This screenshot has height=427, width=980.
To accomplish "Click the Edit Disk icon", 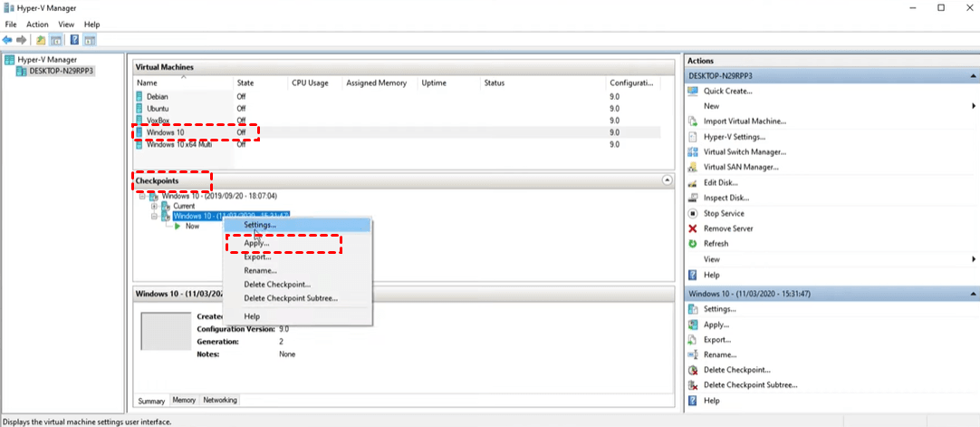I will point(693,182).
